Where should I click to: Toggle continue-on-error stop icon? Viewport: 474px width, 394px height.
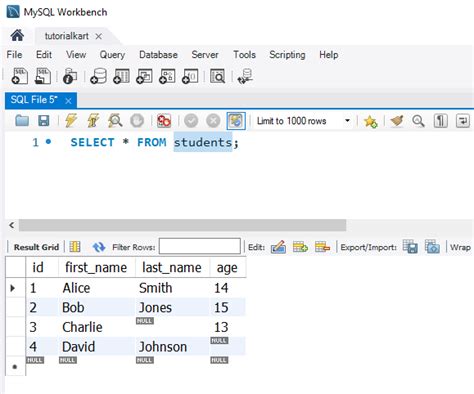(164, 121)
